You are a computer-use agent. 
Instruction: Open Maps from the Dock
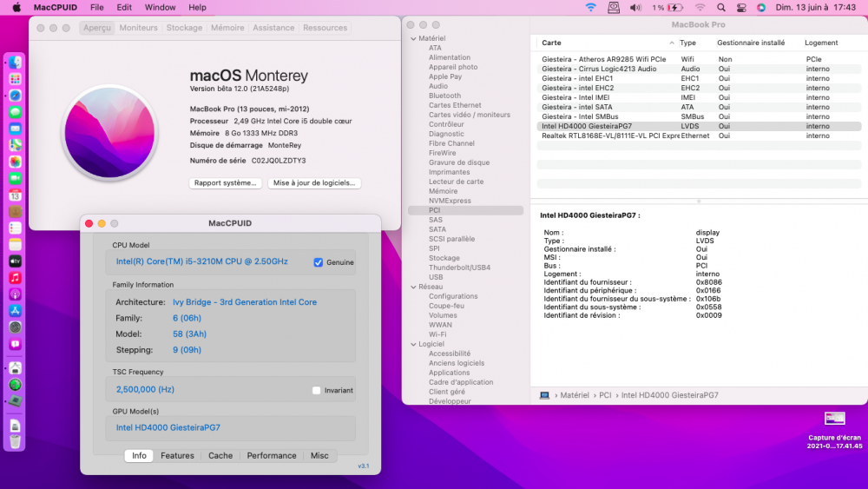[x=15, y=145]
